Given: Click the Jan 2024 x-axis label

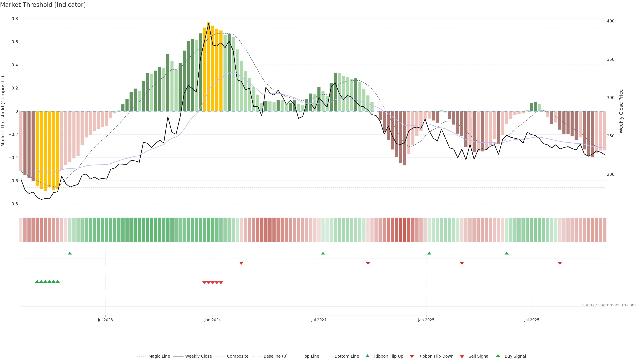Looking at the screenshot, I should [212, 320].
